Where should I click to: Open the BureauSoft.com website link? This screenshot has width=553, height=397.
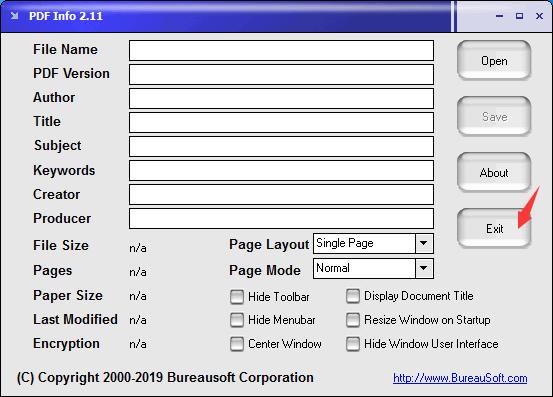click(460, 378)
